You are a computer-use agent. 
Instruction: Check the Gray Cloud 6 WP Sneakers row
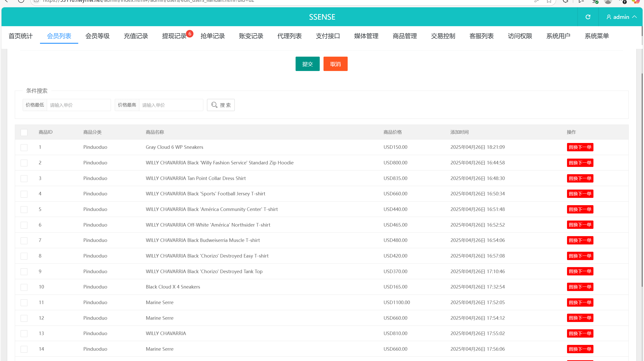[x=24, y=148]
